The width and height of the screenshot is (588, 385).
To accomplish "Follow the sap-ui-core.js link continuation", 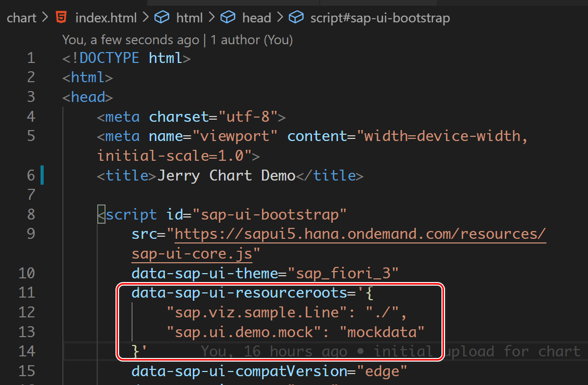I will click(x=192, y=254).
